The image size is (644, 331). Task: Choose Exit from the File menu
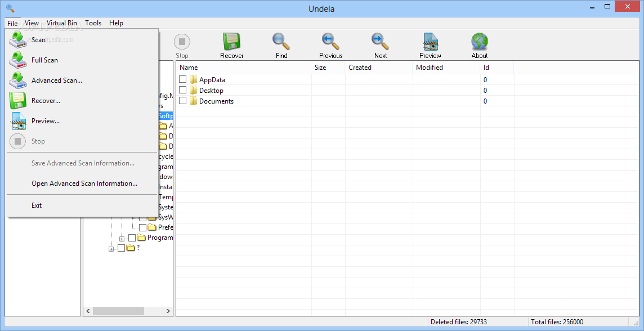tap(81, 205)
